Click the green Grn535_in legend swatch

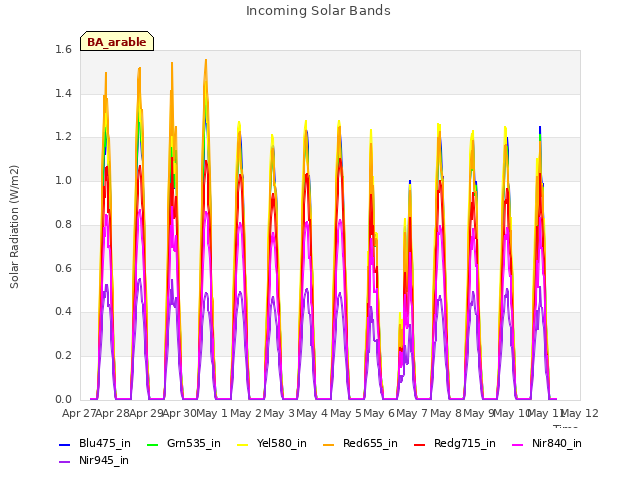point(152,444)
